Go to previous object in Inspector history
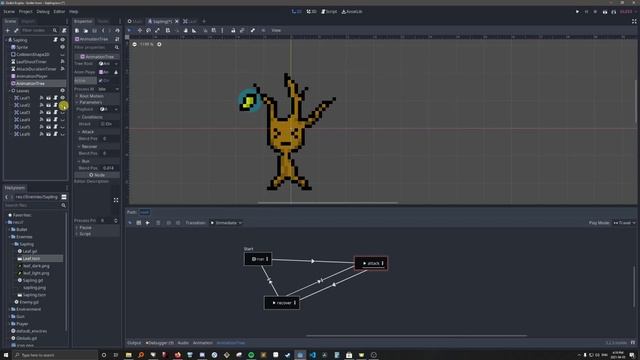Image resolution: width=640 pixels, height=360 pixels. 103,31
